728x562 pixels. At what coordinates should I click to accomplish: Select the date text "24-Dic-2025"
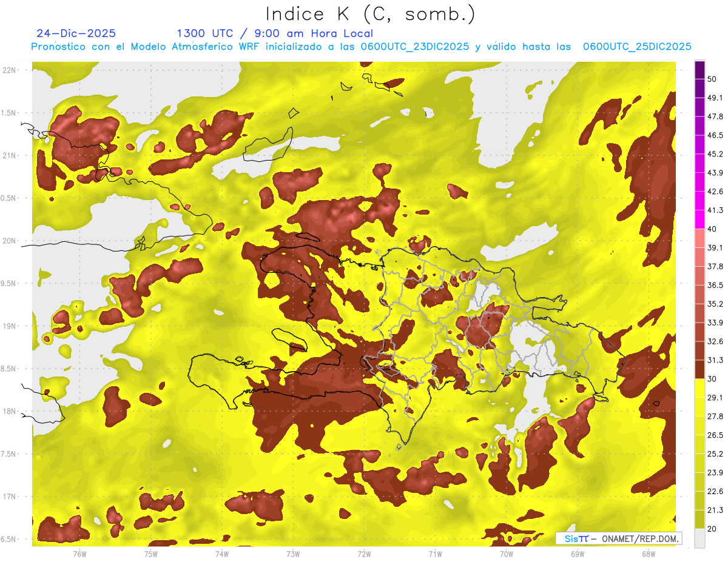pyautogui.click(x=76, y=33)
